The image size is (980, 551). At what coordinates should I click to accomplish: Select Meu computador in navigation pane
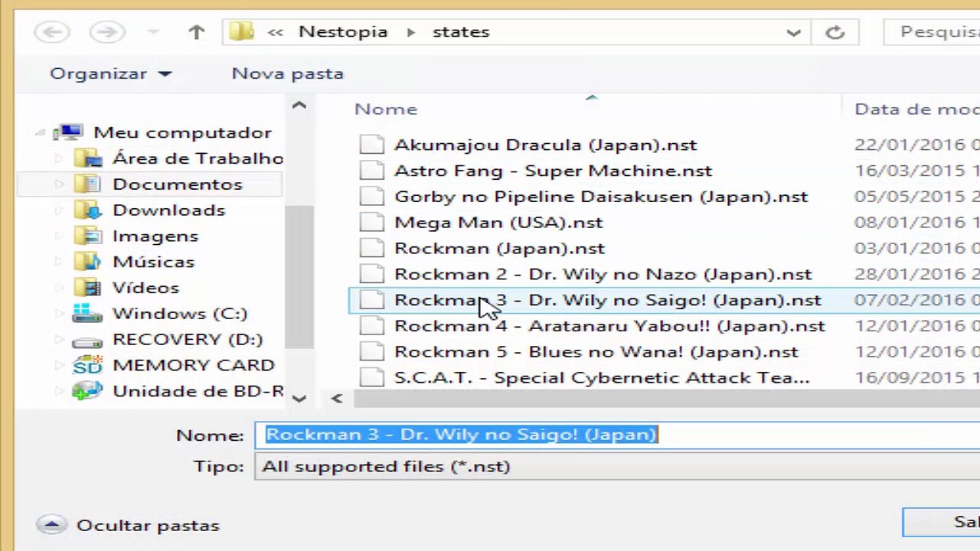click(182, 132)
